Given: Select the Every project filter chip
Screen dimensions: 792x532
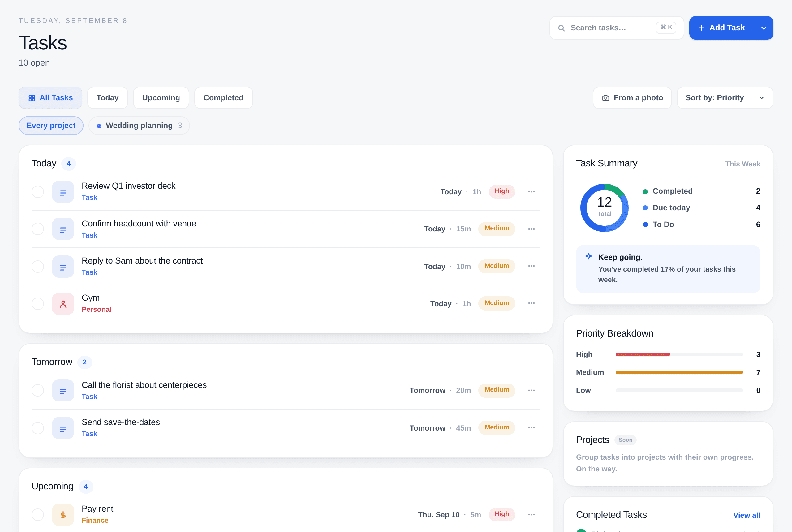Looking at the screenshot, I should point(51,126).
